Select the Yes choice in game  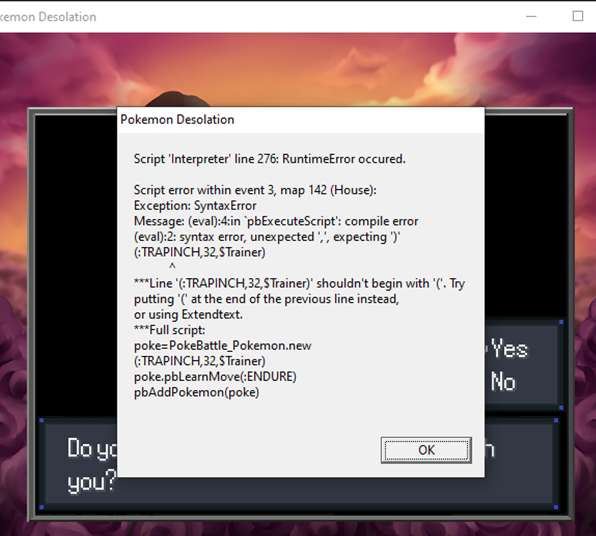[x=509, y=348]
